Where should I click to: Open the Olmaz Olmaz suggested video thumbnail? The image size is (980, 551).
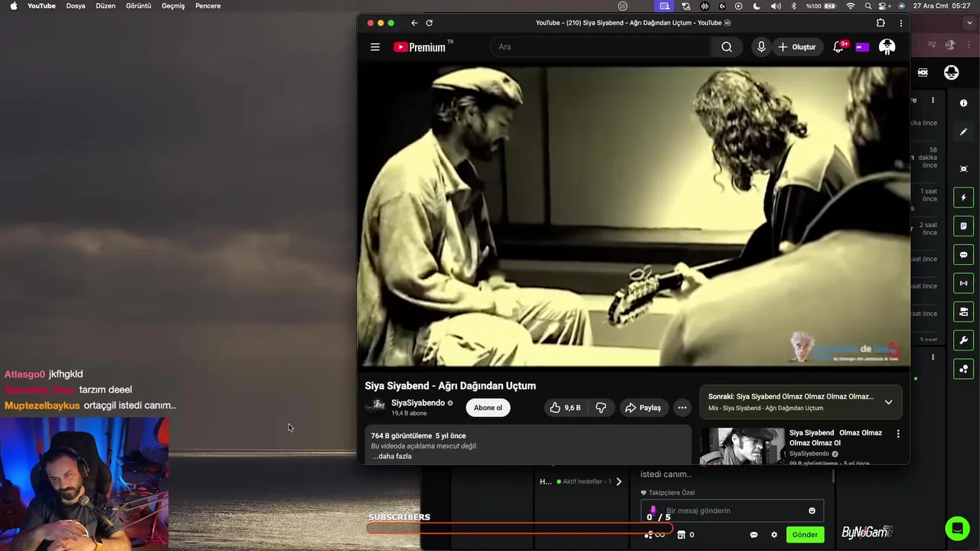[x=742, y=445]
